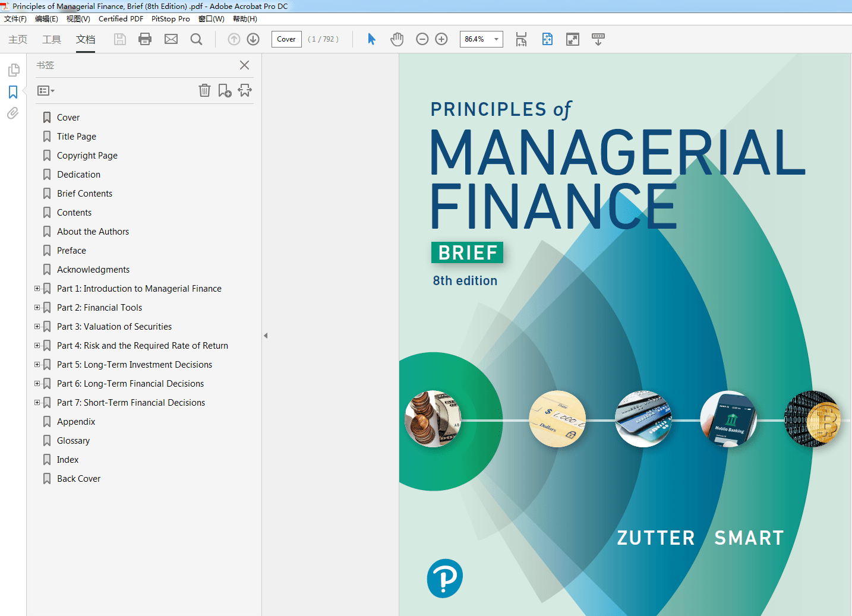This screenshot has width=852, height=616.
Task: Choose the Selection arrow tool
Action: pyautogui.click(x=371, y=39)
